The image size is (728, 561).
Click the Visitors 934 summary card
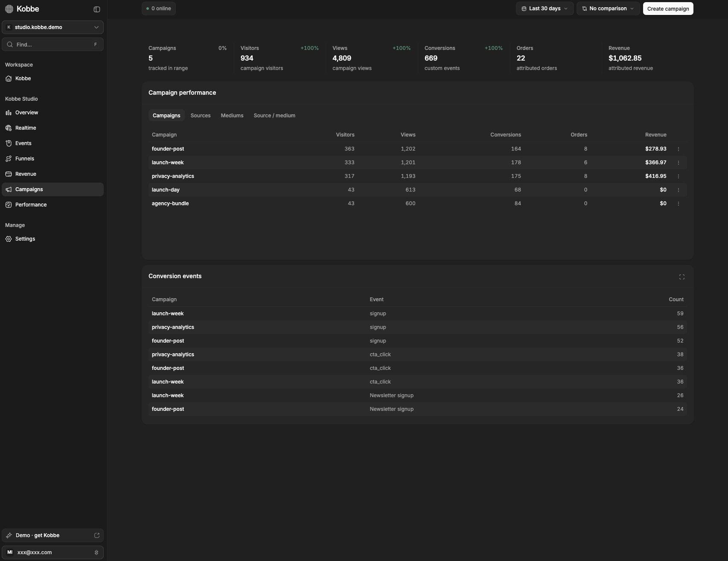280,58
